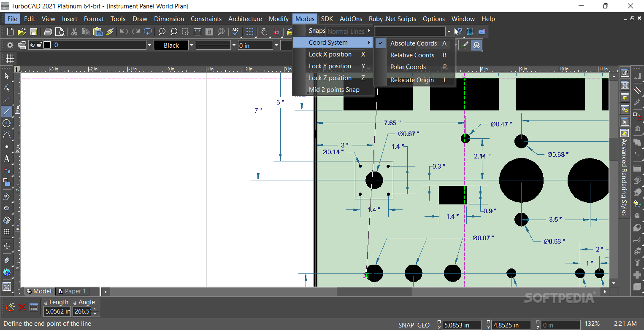Open the File menu
The image size is (644, 330).
click(12, 19)
